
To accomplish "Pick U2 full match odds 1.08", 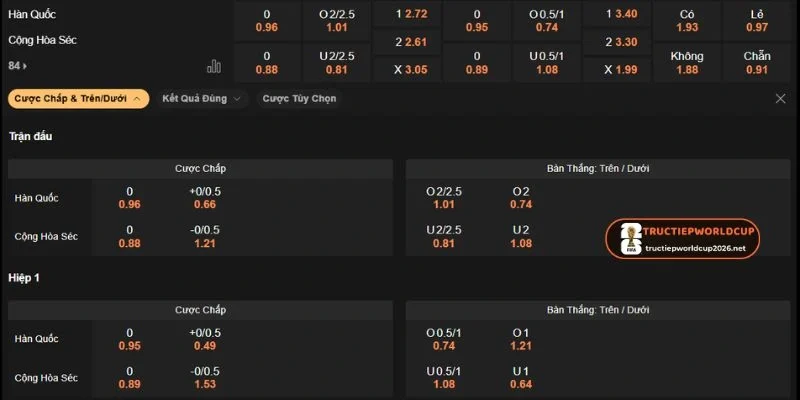I will pos(521,237).
